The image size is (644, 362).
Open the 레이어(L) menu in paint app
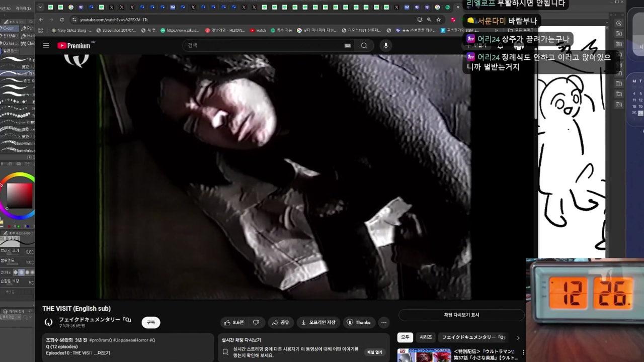[x=22, y=8]
